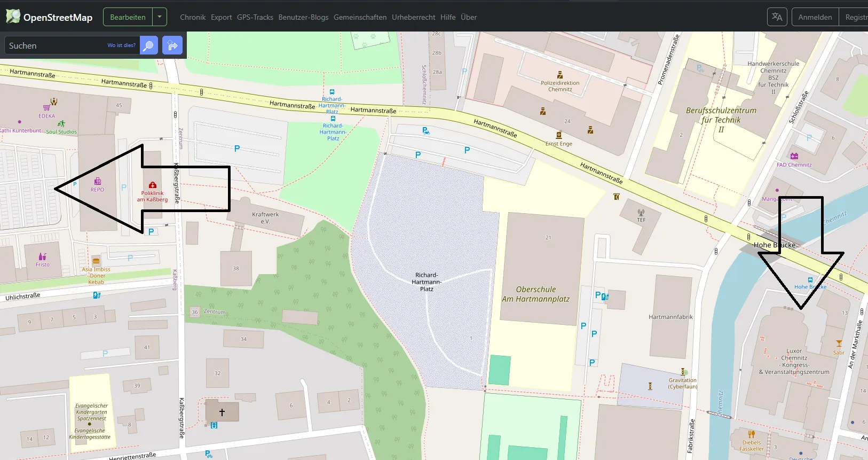The width and height of the screenshot is (868, 460).
Task: Click the church cross icon on map
Action: click(222, 412)
